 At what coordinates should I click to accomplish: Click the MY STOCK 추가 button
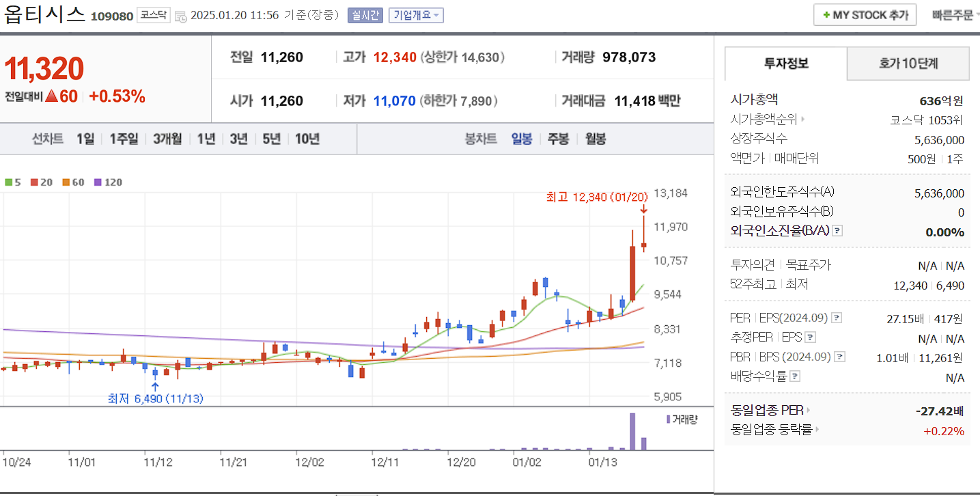[x=865, y=14]
